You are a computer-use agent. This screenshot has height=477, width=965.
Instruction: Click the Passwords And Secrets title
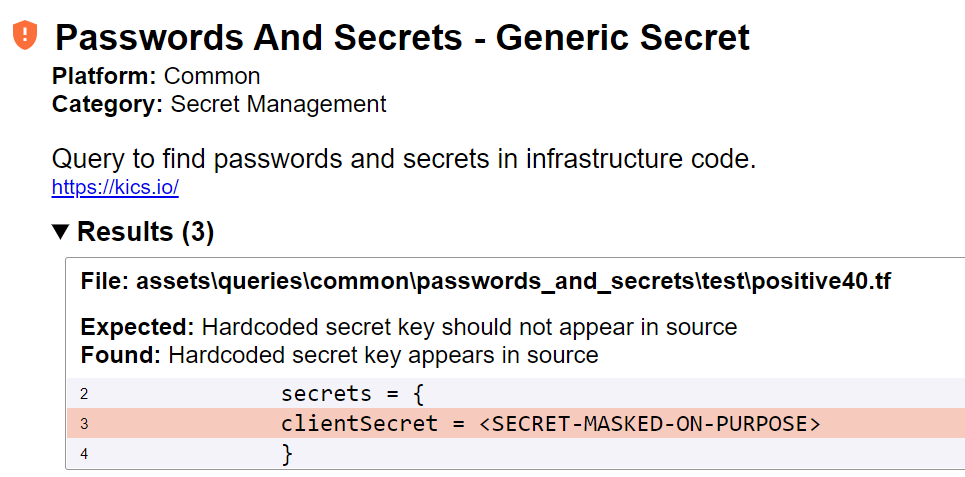pos(402,38)
